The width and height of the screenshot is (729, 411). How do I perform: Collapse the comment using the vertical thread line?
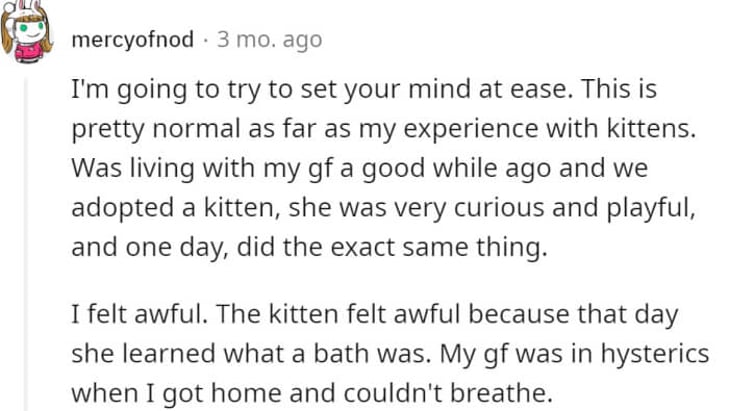pyautogui.click(x=27, y=244)
